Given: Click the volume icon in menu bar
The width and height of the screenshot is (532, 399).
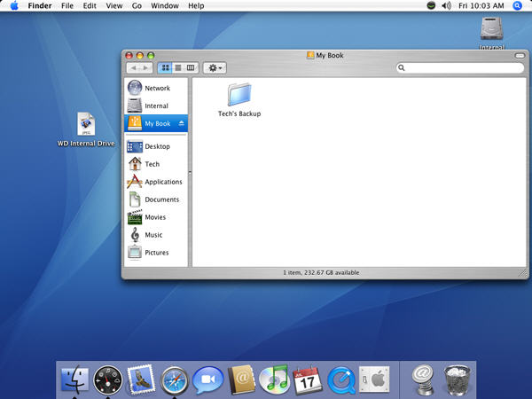Looking at the screenshot, I should coord(446,6).
